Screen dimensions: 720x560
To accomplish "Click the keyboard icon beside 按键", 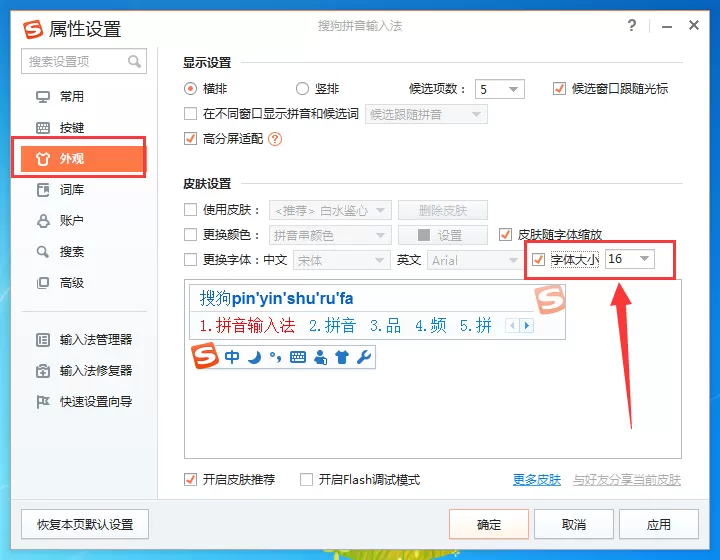I will pos(43,128).
